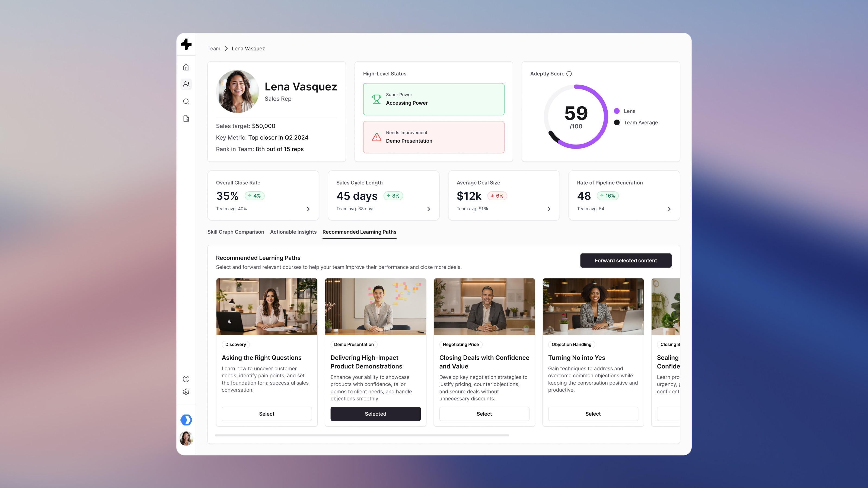Open the Help question mark icon
This screenshot has height=488, width=868.
pyautogui.click(x=186, y=379)
